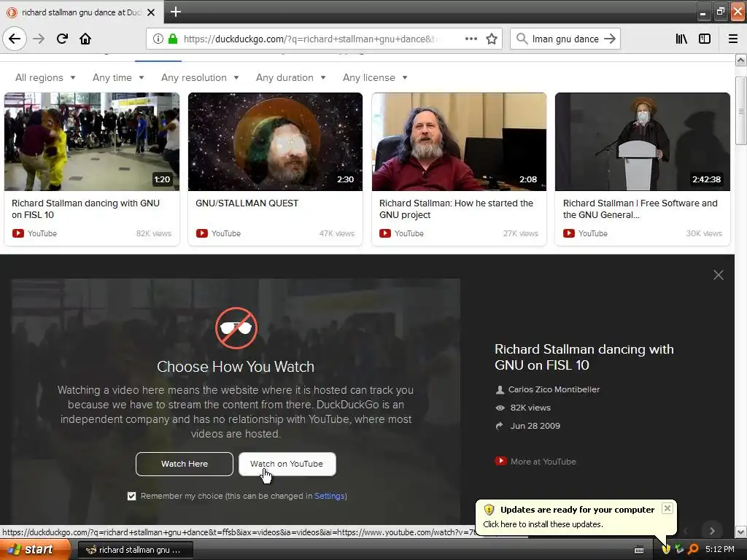Toggle Remember my choice checkbox
747x560 pixels.
(x=131, y=496)
